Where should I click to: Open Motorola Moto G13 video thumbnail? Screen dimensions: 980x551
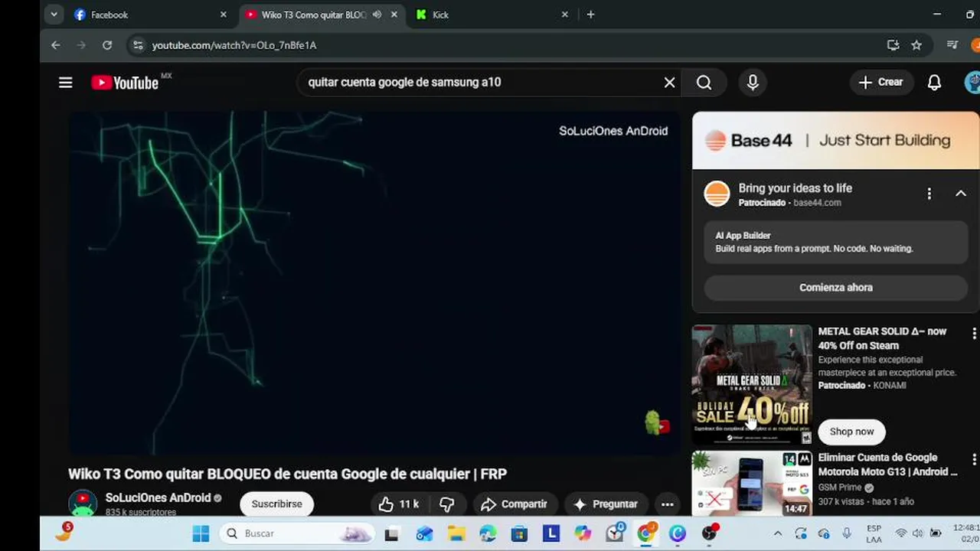(x=752, y=483)
